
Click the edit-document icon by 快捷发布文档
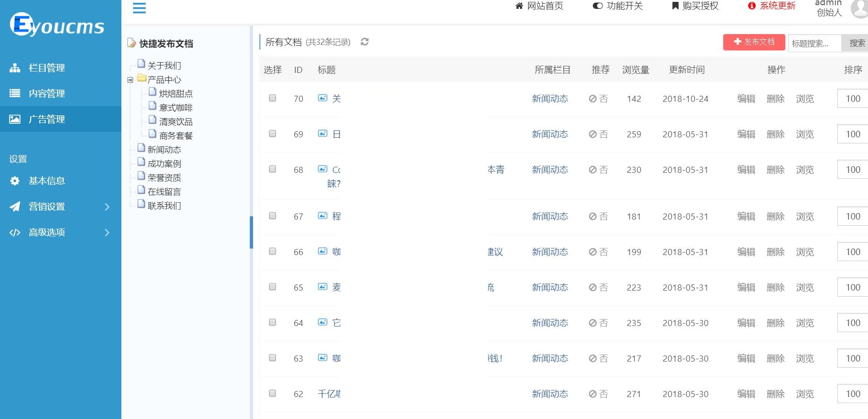pos(132,43)
